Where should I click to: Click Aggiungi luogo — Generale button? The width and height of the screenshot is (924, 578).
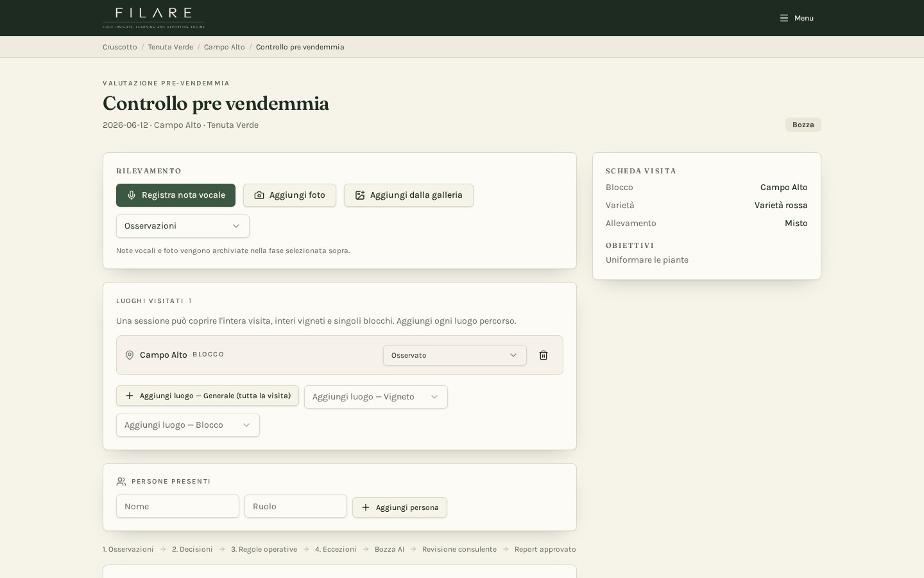click(x=208, y=396)
